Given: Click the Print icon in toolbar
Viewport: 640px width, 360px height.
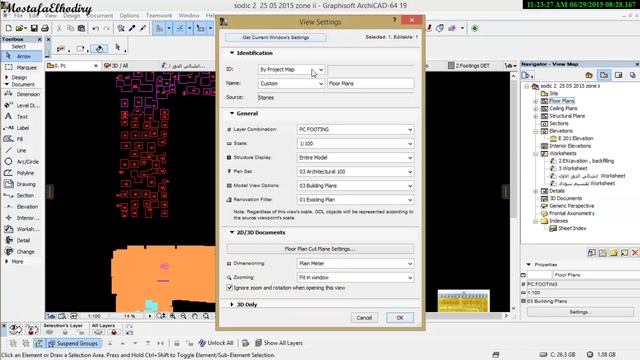Looking at the screenshot, I should [x=45, y=28].
